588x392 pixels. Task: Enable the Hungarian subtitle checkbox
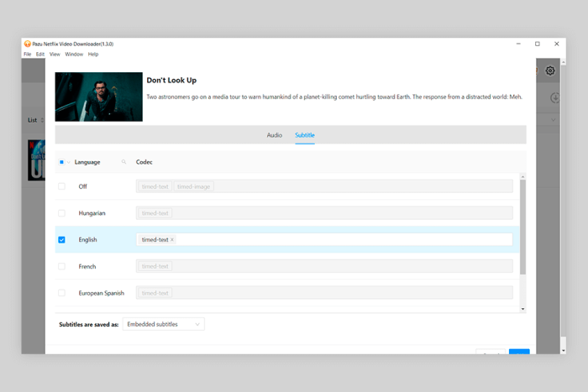(61, 213)
